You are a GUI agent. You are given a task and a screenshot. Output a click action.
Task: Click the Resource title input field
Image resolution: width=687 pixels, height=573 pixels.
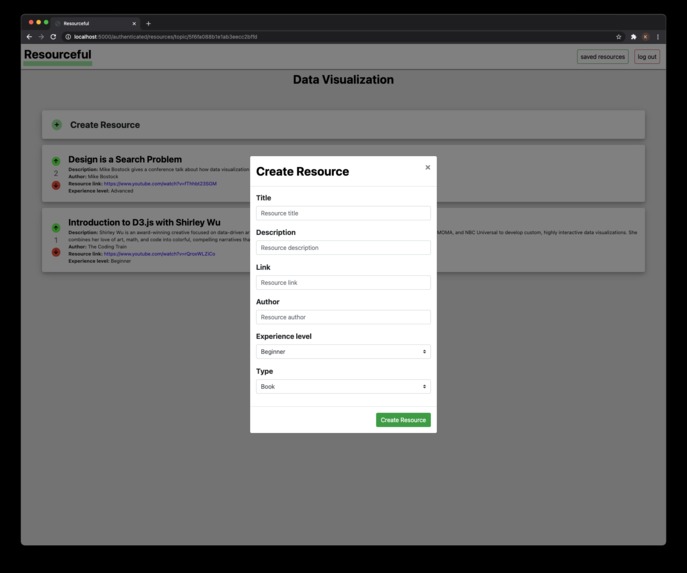pyautogui.click(x=343, y=213)
